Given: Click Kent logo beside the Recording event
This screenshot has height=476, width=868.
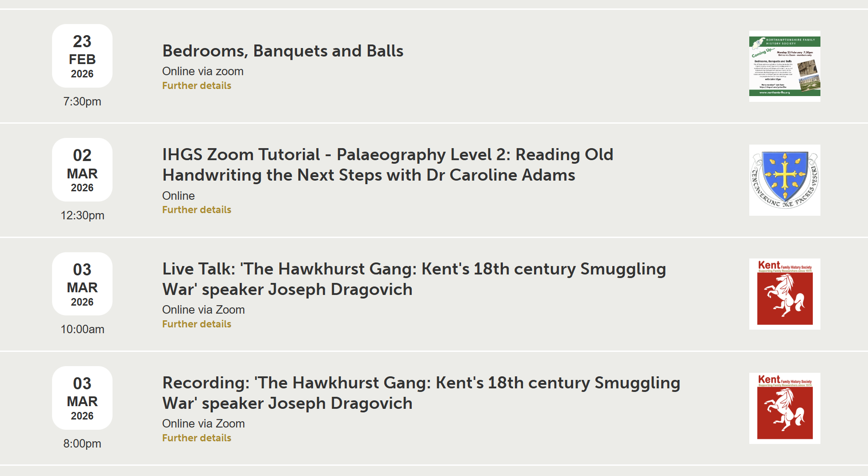Looking at the screenshot, I should click(x=784, y=408).
